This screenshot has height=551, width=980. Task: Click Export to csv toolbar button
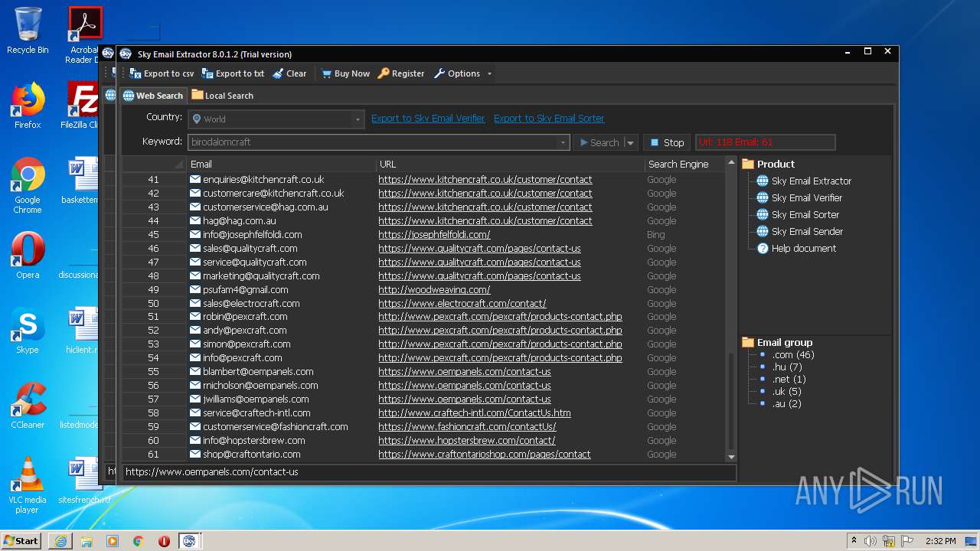162,73
